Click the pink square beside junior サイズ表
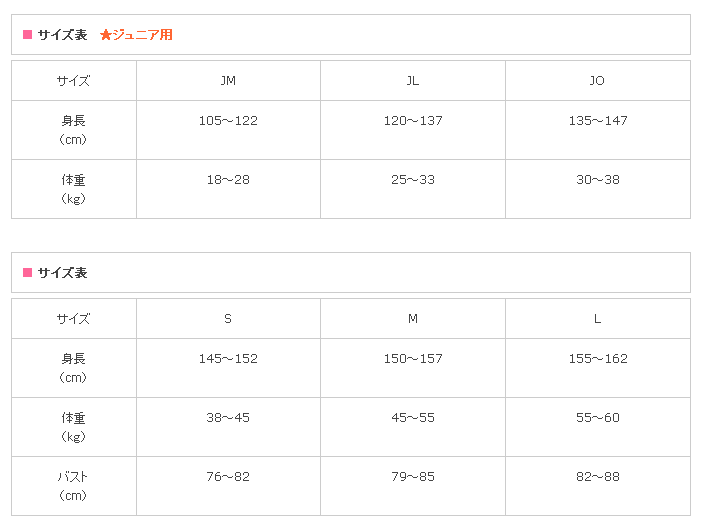Image resolution: width=702 pixels, height=532 pixels. pos(28,35)
